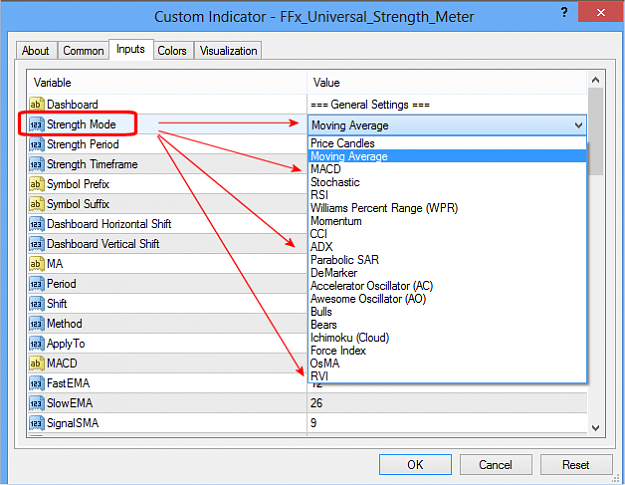Screen dimensions: 625x485
Task: Click the SlowEMA value 26
Action: point(316,403)
